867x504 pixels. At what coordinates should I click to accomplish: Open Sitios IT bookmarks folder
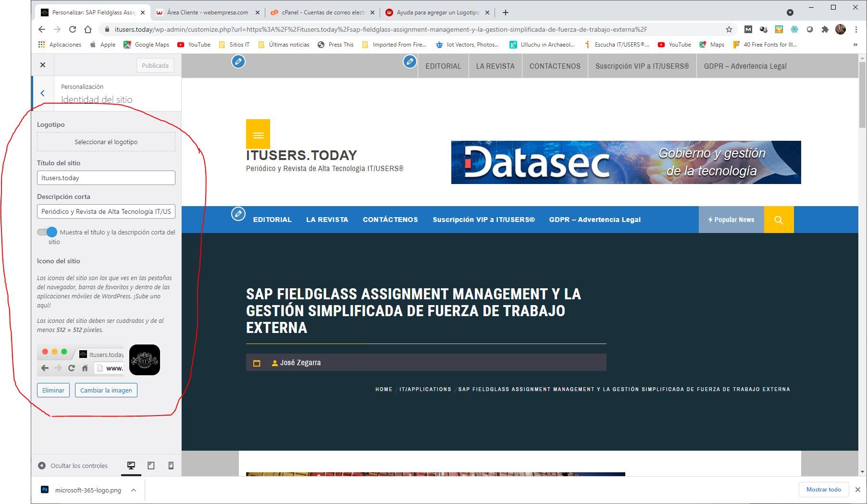point(234,44)
